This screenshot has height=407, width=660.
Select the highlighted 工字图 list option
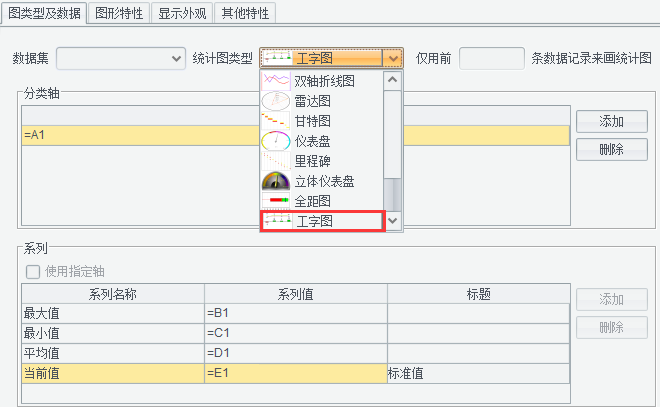coord(322,221)
